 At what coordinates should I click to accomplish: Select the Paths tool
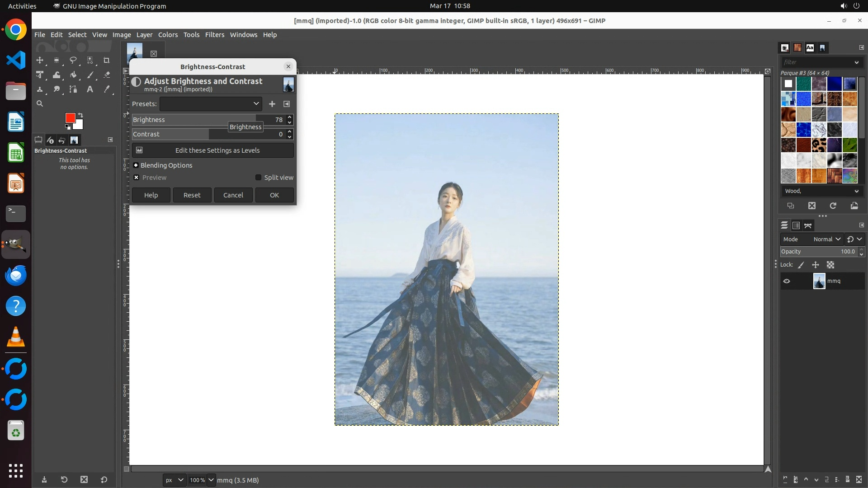[x=73, y=89]
